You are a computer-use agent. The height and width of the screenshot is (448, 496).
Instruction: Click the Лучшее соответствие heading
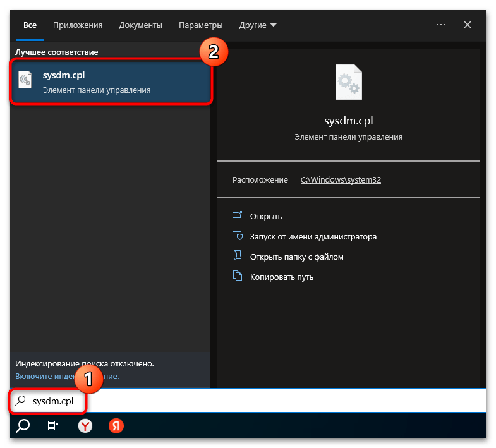57,52
